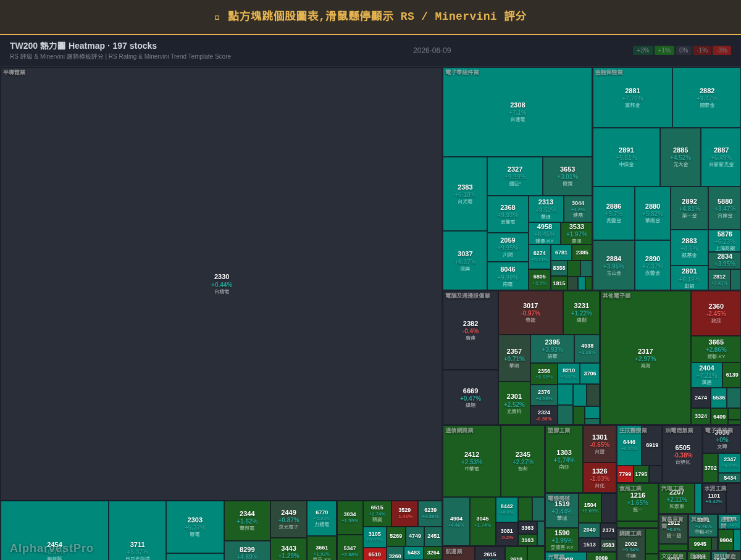This screenshot has height=560, width=741.
Task: Open the 2357 華碩 block
Action: tap(514, 358)
